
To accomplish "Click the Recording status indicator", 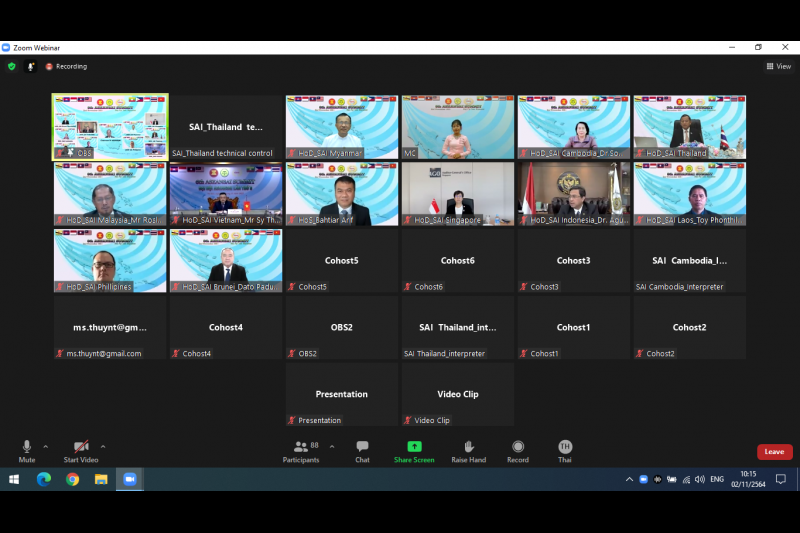I will [x=66, y=66].
